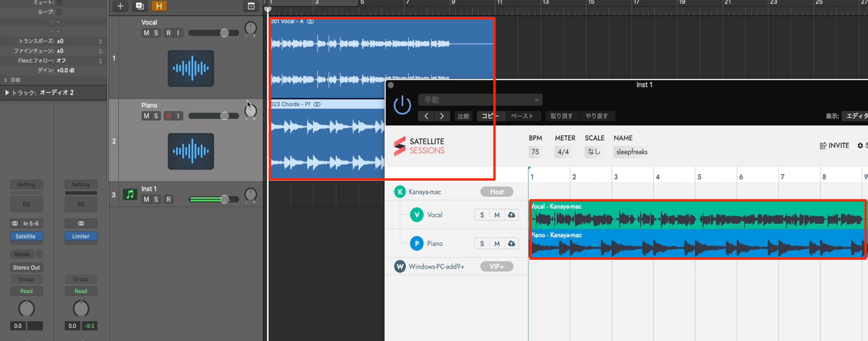Open the Flexとフォロー オフ popup
868x341 pixels.
click(101, 61)
